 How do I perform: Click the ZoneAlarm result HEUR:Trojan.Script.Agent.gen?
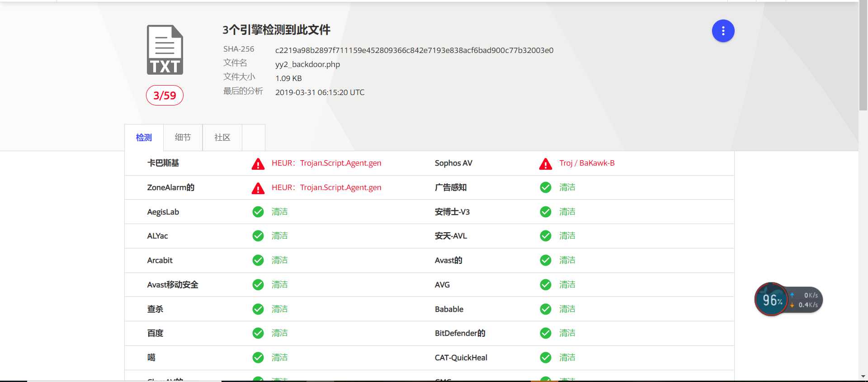(326, 187)
